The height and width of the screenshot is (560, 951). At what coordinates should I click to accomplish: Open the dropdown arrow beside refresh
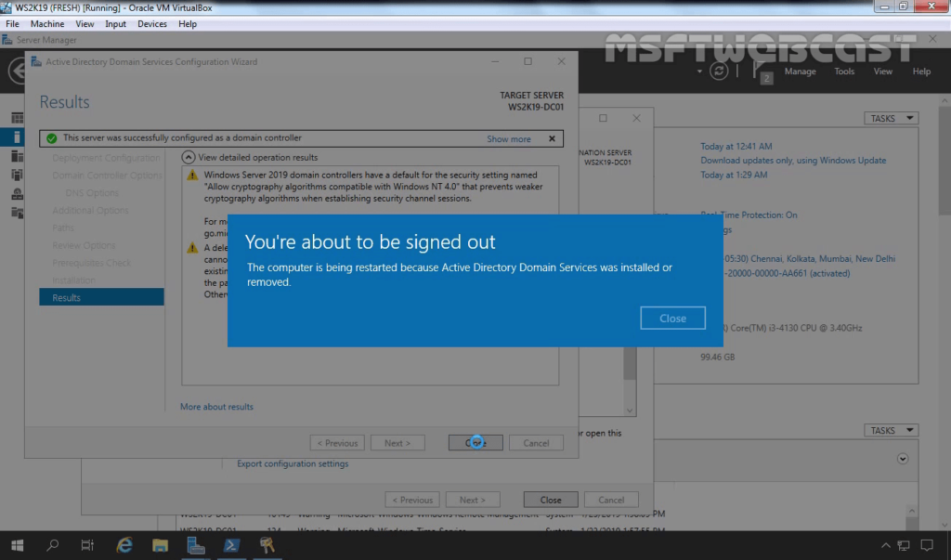coord(699,72)
